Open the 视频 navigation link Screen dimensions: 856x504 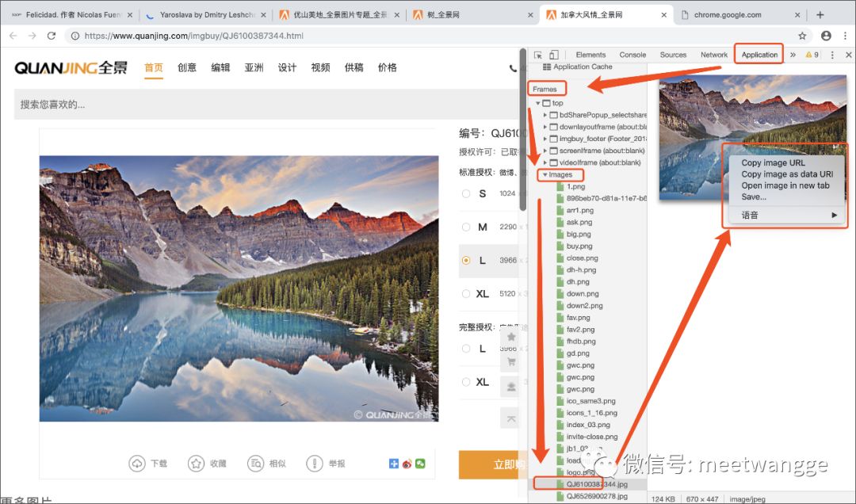(x=320, y=67)
